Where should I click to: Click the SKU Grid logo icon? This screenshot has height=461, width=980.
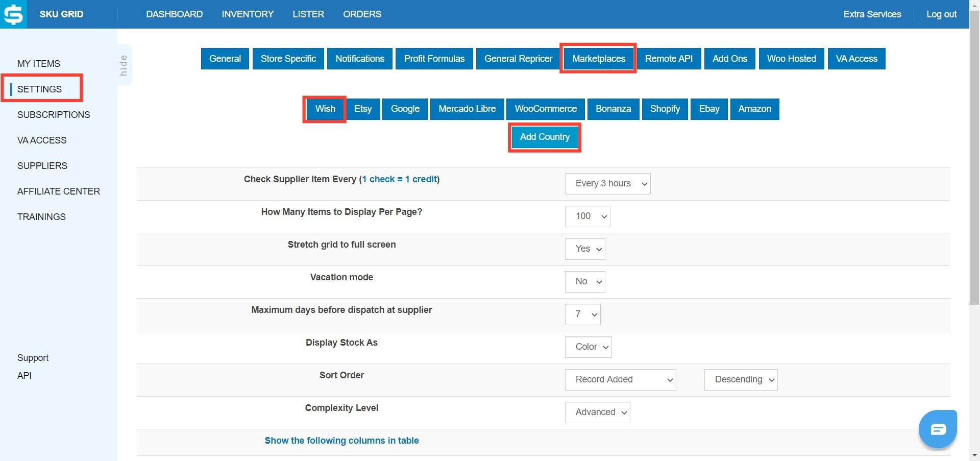(x=13, y=14)
